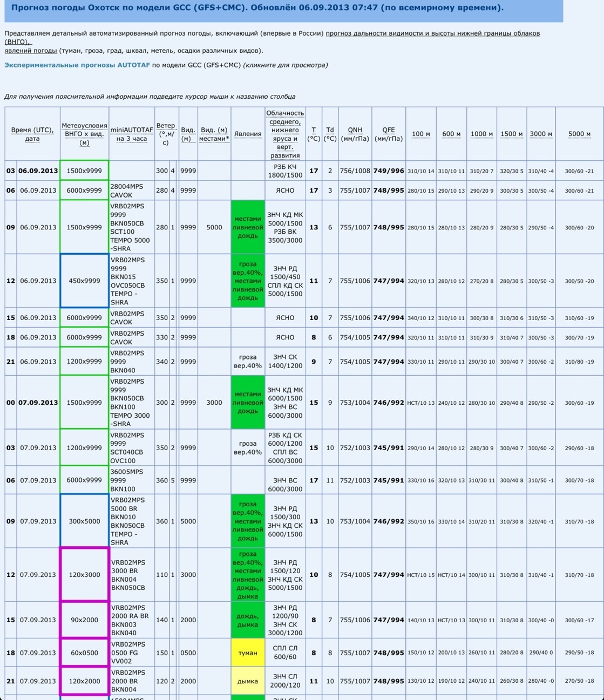Click the Метеоусловия ВНГО х вид. header
Image resolution: width=604 pixels, height=700 pixels.
click(84, 134)
